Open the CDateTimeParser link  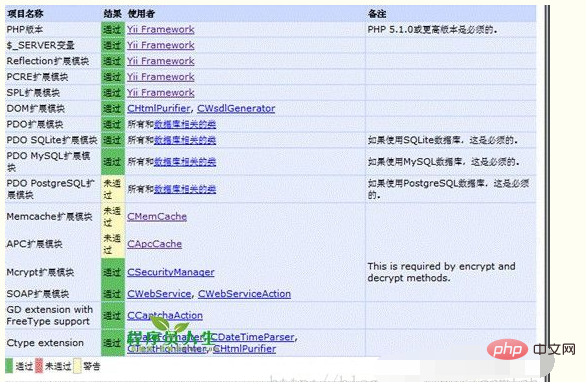click(x=252, y=337)
